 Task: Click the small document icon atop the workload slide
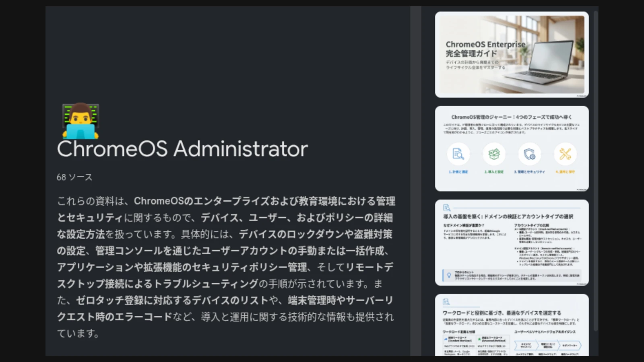[x=446, y=302]
